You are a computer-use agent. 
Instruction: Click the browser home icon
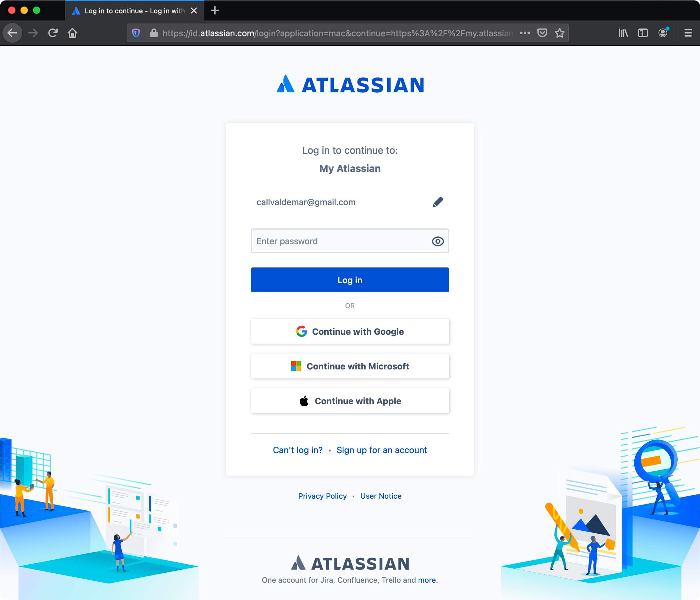pos(72,33)
